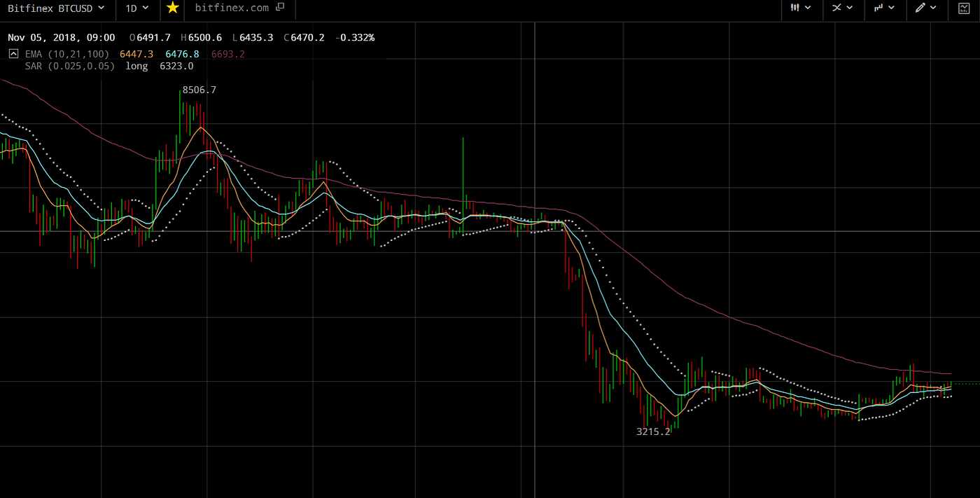This screenshot has height=498, width=980.
Task: Click the chart low label 3215.2
Action: (653, 432)
